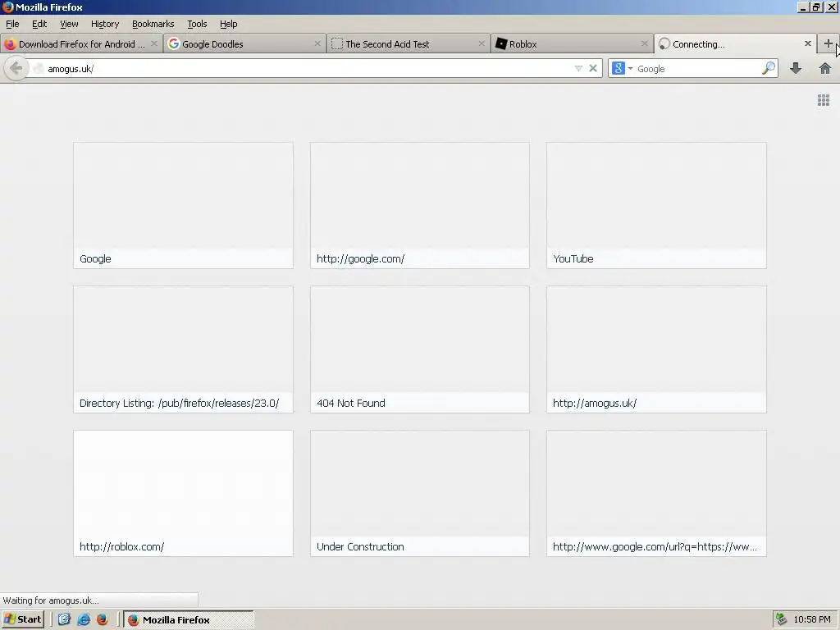Open the Downloads arrow button
Screen dimensions: 840x630
click(796, 68)
